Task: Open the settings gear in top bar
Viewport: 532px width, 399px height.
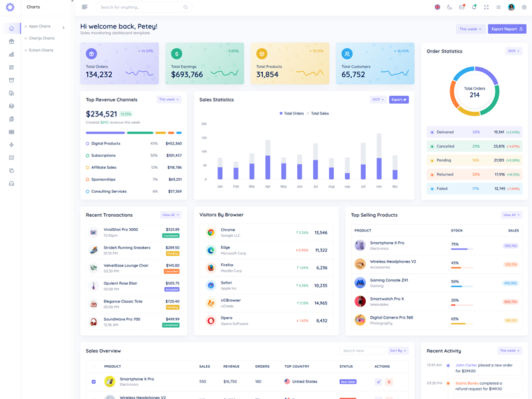Action: tap(524, 7)
